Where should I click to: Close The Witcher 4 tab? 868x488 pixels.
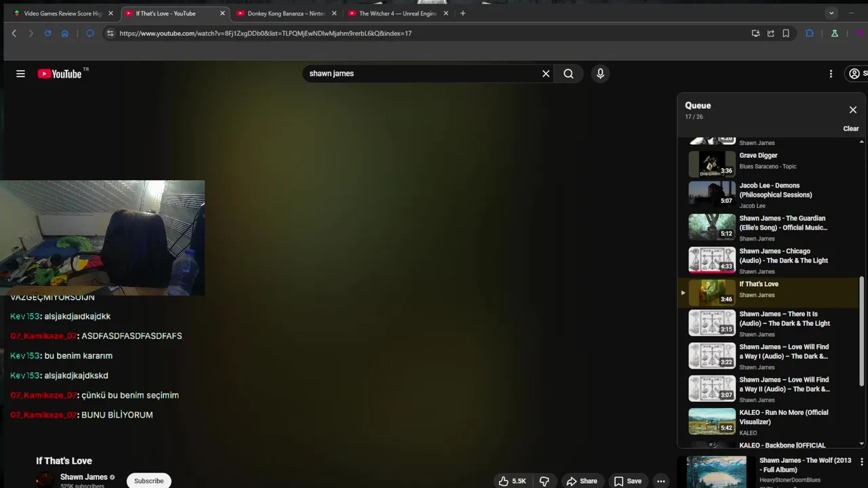click(446, 14)
